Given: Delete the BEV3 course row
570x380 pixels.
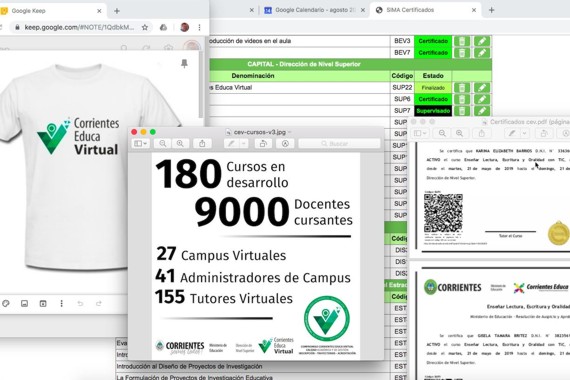Looking at the screenshot, I should click(x=462, y=41).
